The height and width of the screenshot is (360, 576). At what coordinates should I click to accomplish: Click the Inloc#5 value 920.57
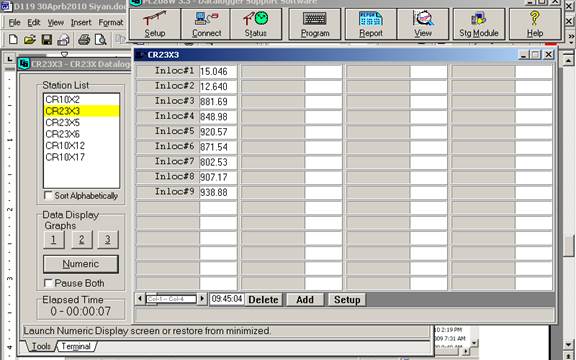click(218, 132)
